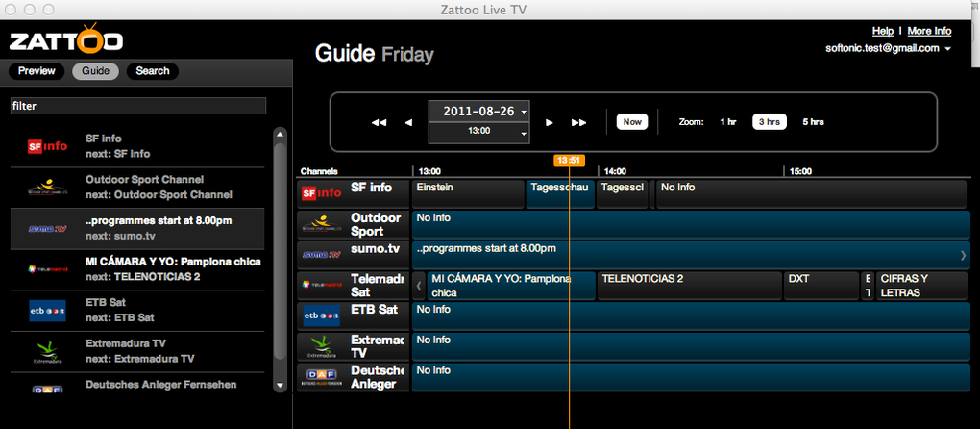
Task: Open the More Info link
Action: pos(929,31)
